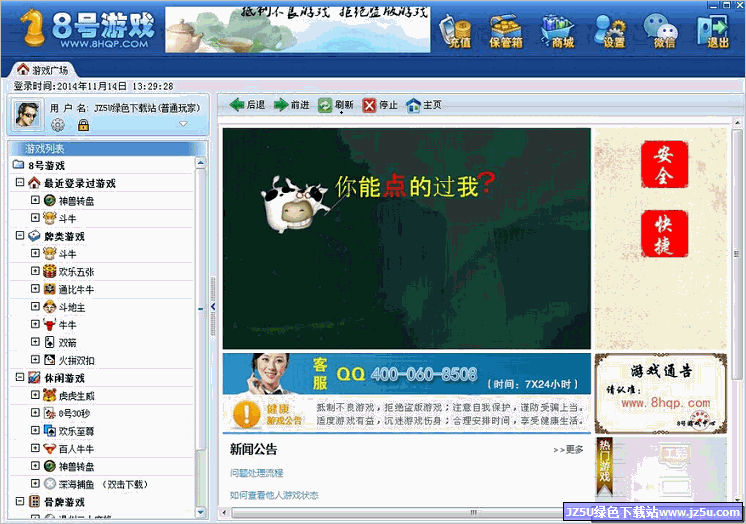Click the user avatar picture

(x=27, y=114)
